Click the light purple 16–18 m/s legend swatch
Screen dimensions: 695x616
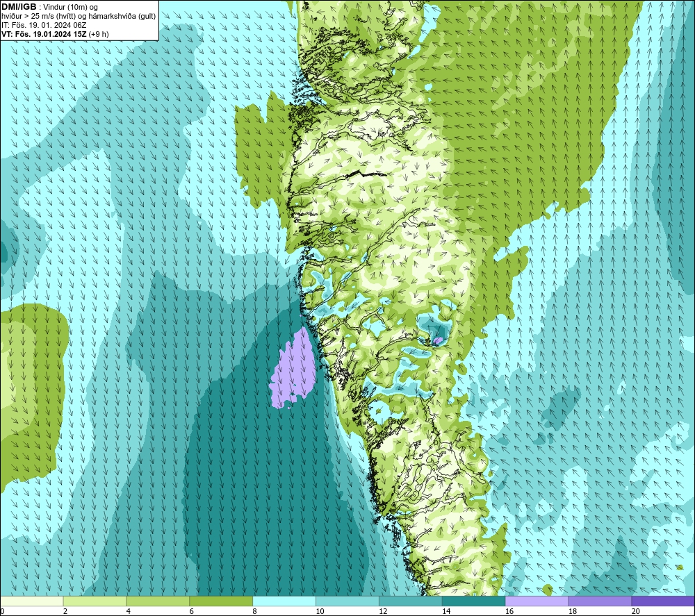537,601
